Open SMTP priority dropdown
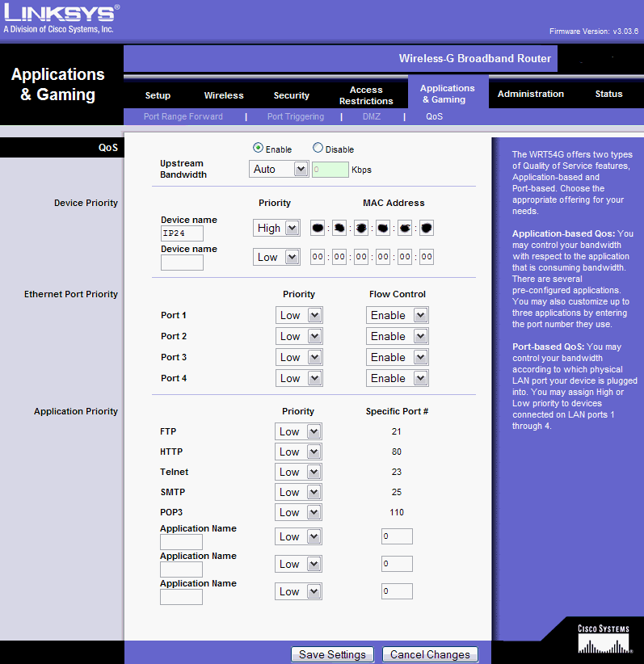644x664 pixels. 298,492
